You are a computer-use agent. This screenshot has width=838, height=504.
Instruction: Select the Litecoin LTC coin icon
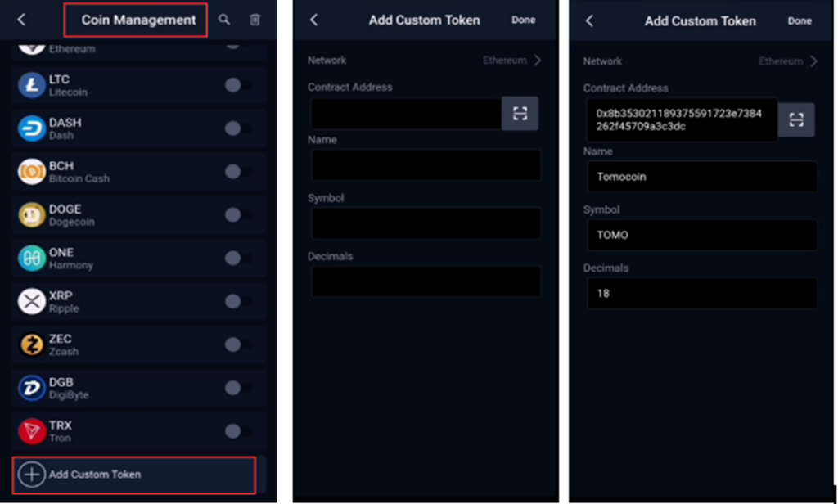pos(32,86)
